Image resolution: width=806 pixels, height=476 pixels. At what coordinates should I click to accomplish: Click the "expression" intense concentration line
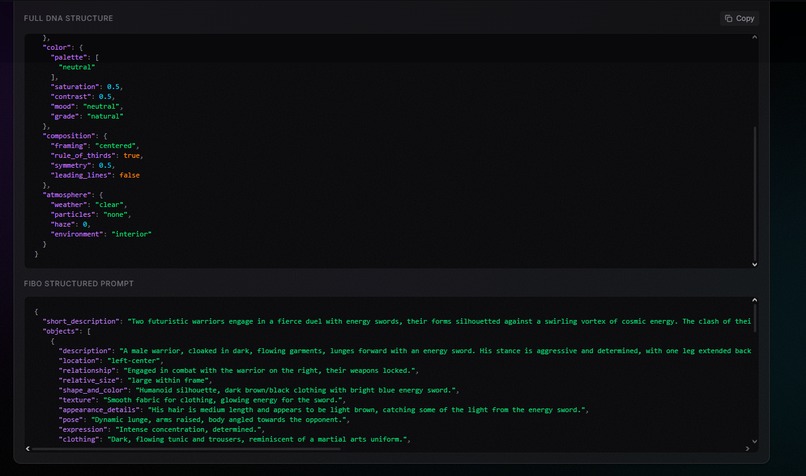point(162,429)
